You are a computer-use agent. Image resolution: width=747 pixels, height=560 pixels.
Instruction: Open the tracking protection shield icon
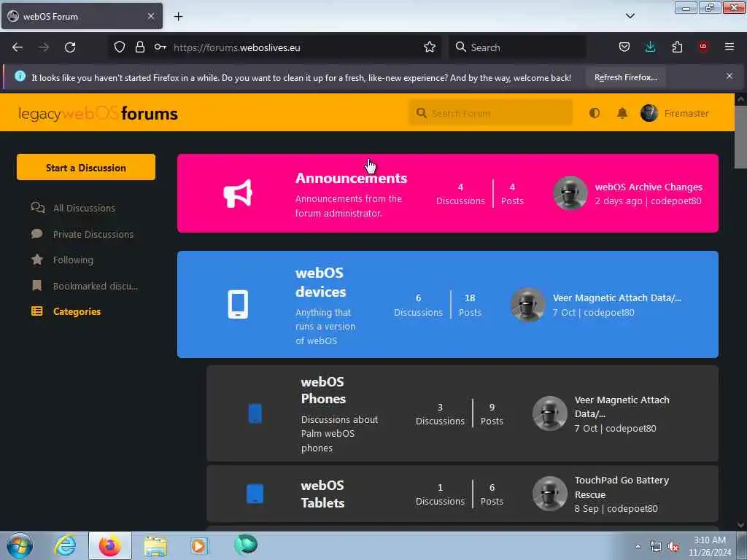[x=120, y=47]
